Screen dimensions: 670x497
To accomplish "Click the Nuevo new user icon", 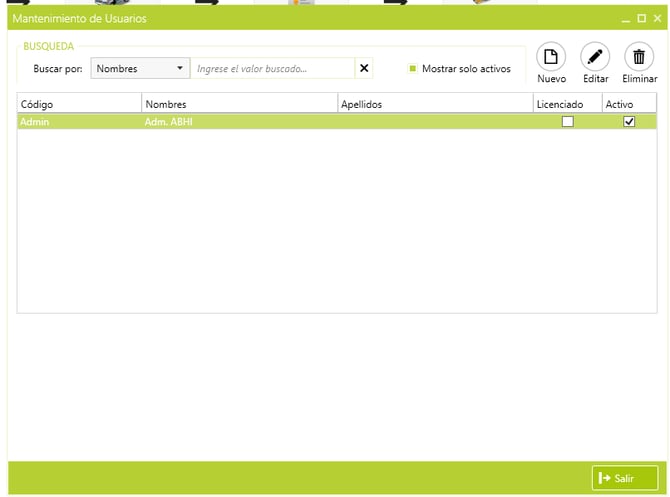I will click(x=551, y=57).
